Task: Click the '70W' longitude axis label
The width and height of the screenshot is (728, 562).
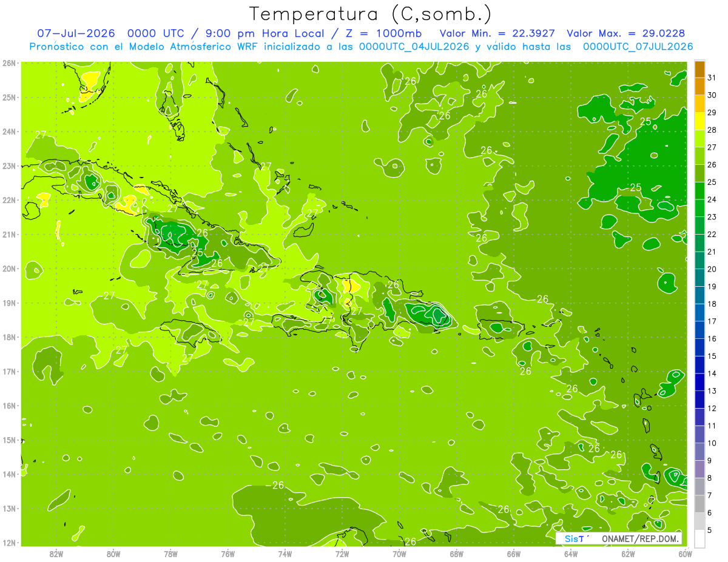Action: (x=399, y=554)
